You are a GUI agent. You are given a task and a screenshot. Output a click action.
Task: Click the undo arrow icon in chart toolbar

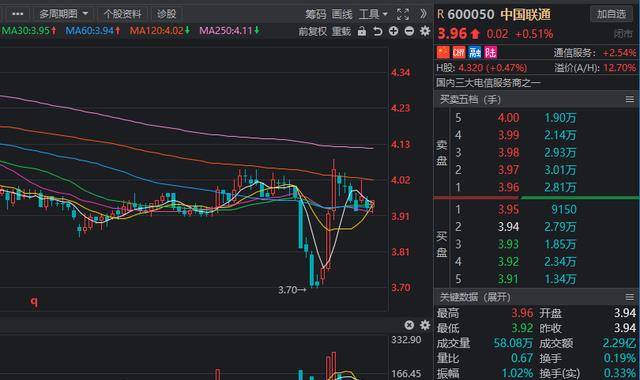(378, 31)
